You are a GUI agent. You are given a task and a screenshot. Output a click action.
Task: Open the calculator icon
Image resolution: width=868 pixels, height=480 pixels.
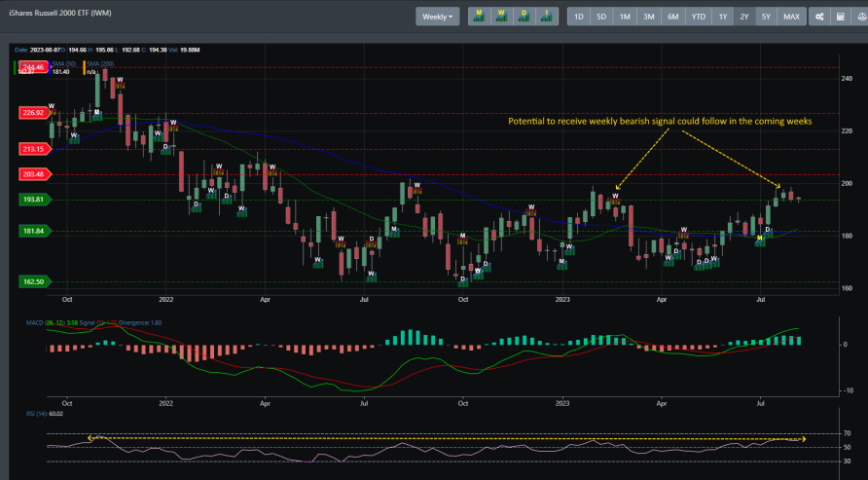[841, 17]
